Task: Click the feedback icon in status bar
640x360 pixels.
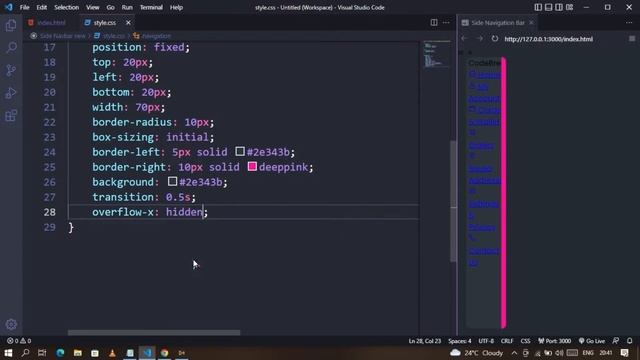Action: coord(616,341)
